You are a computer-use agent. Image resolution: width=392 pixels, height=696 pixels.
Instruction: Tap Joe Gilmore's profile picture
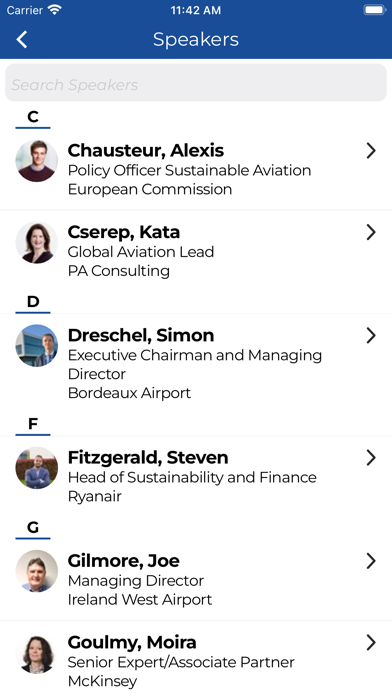coord(36,571)
